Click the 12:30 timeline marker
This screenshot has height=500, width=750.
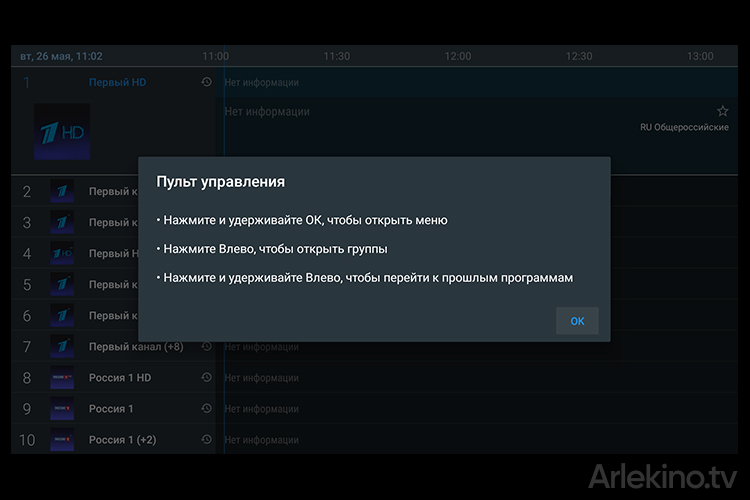click(579, 56)
